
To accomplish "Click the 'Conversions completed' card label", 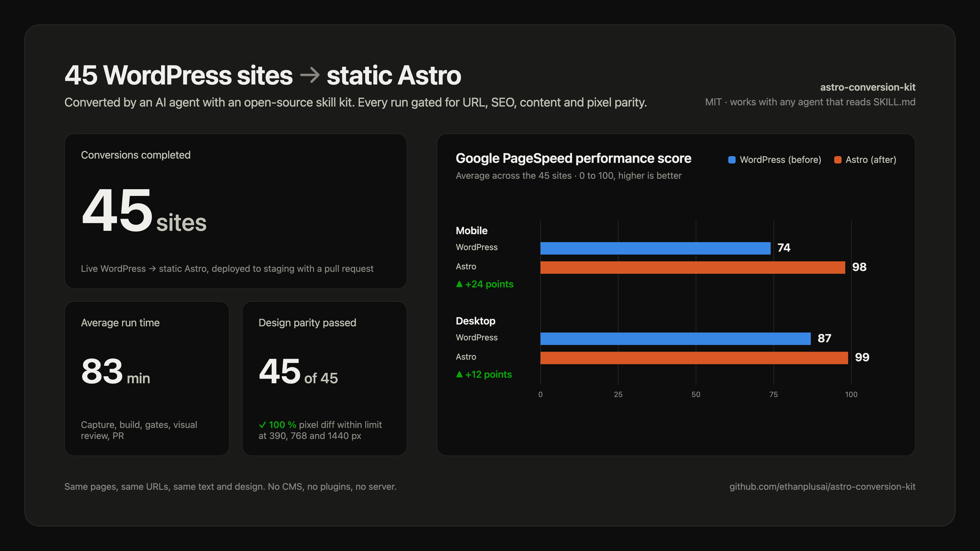I will [135, 155].
